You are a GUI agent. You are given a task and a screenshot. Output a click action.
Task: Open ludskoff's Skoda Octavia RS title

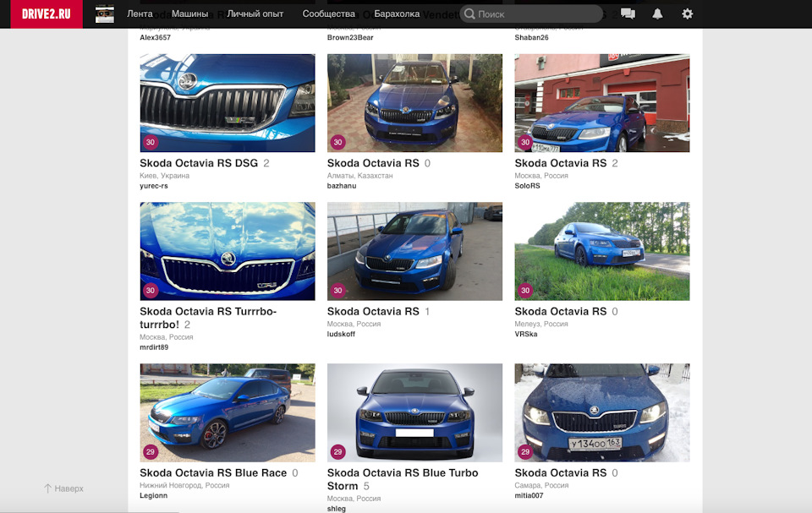tap(373, 312)
